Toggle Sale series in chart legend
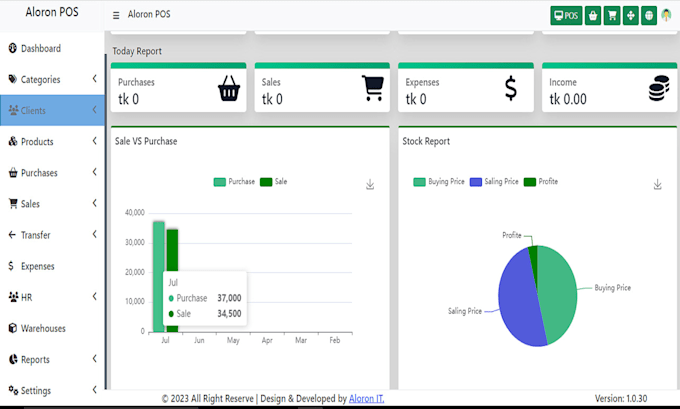The width and height of the screenshot is (680, 409). 274,182
